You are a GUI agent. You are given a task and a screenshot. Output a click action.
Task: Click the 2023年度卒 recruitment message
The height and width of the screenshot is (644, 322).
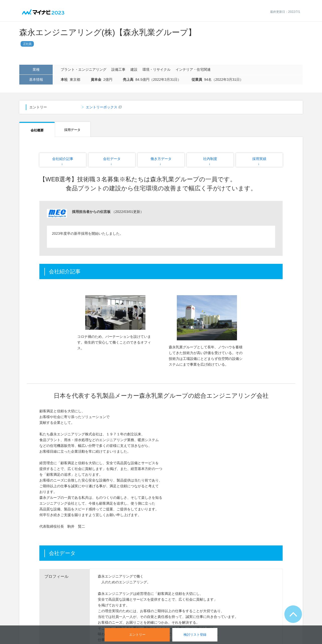point(87,233)
